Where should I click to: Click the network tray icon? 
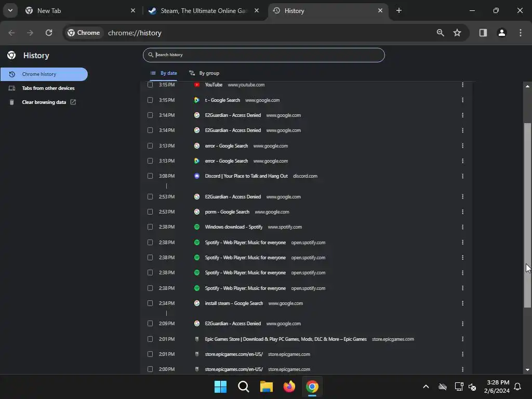[x=459, y=387]
